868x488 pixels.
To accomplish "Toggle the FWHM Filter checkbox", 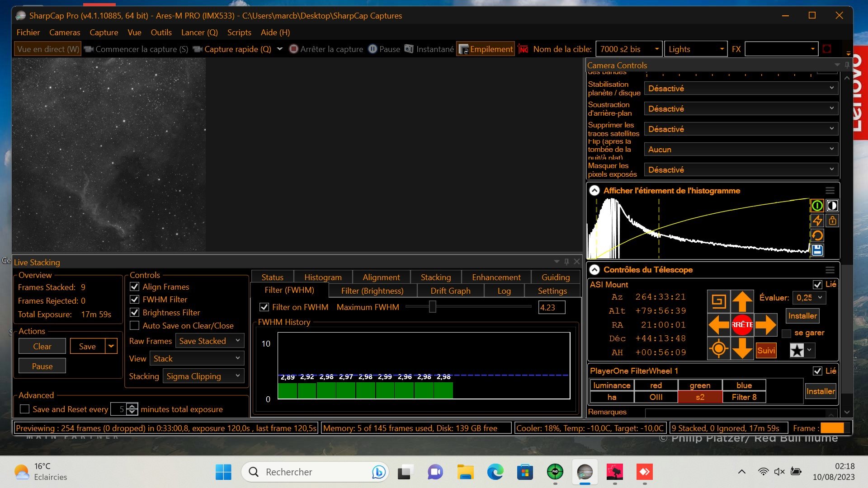I will click(x=134, y=300).
